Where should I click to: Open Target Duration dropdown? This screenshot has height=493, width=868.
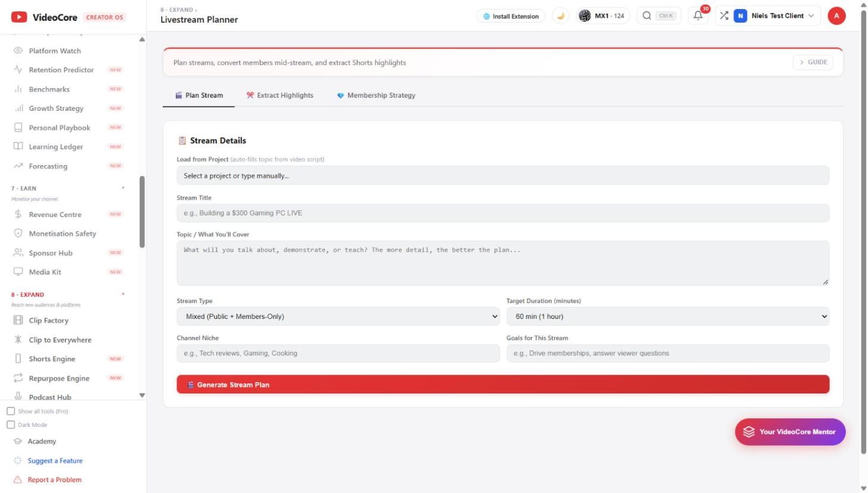click(668, 317)
